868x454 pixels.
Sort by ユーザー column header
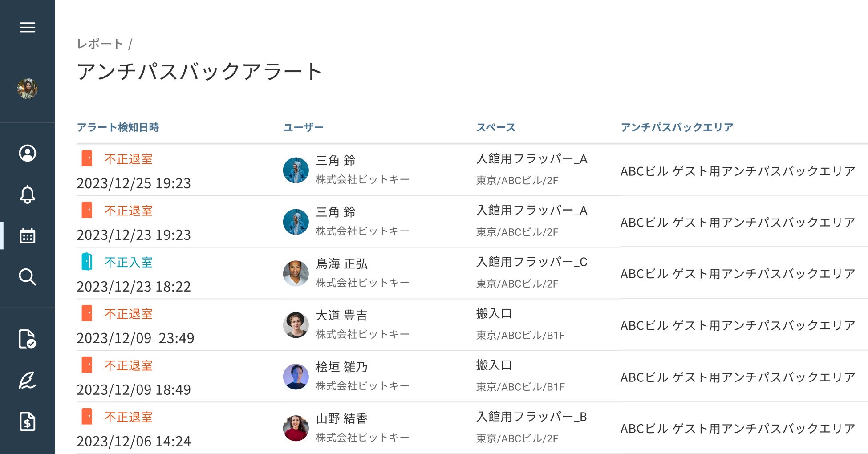(x=303, y=127)
